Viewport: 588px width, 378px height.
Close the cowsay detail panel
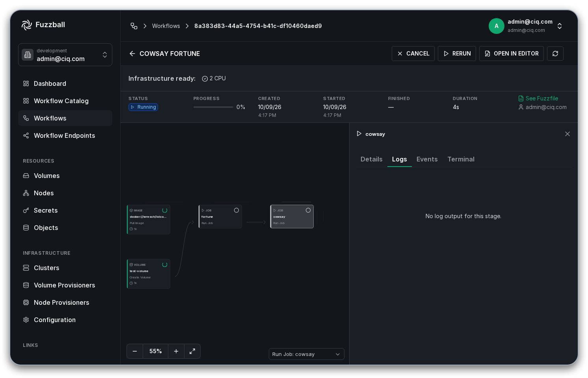point(568,134)
